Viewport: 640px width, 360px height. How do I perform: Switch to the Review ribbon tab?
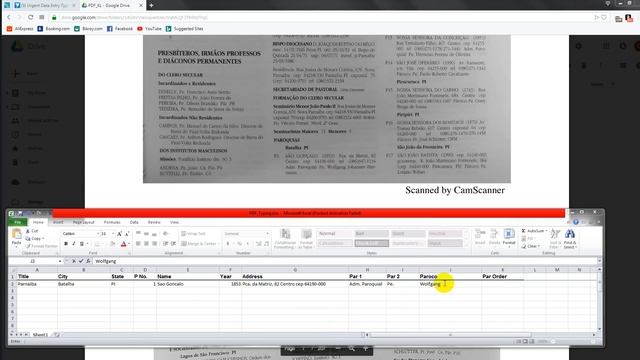tap(154, 222)
